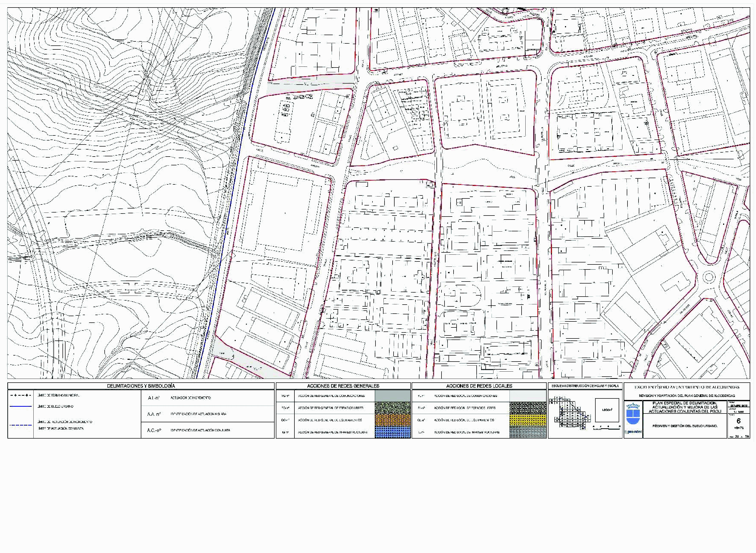
Task: Select the blue dashed actuación limit line symbol
Action: tap(21, 425)
